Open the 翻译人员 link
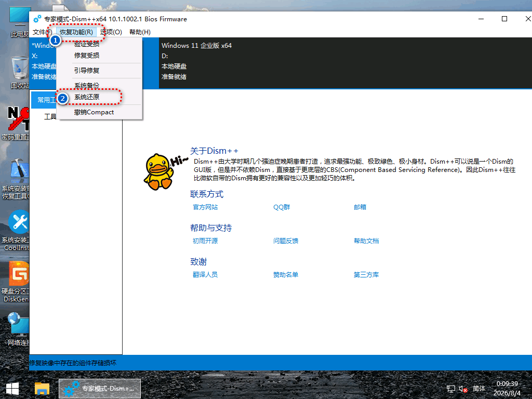Viewport: 532px width, 399px height. tap(205, 274)
